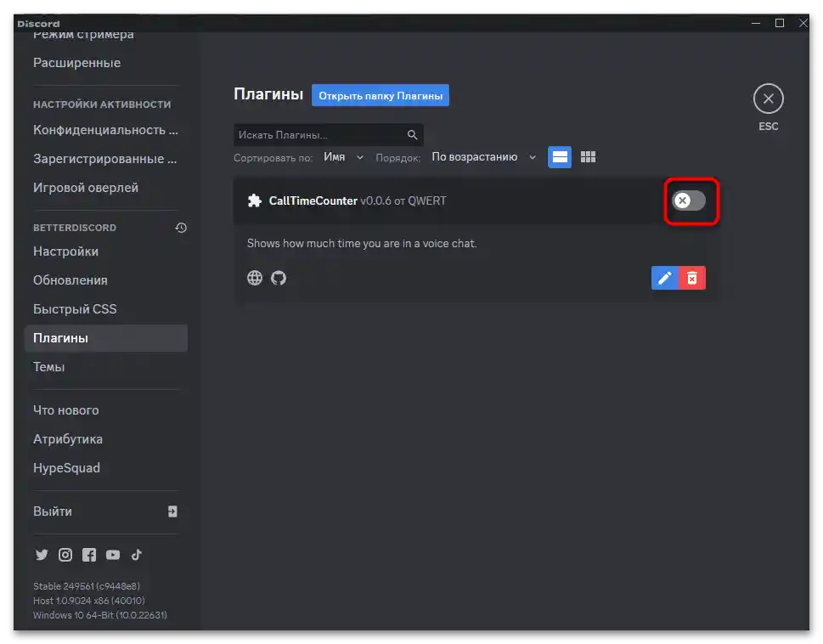Open BetterDiscord changelog history icon

pyautogui.click(x=181, y=228)
